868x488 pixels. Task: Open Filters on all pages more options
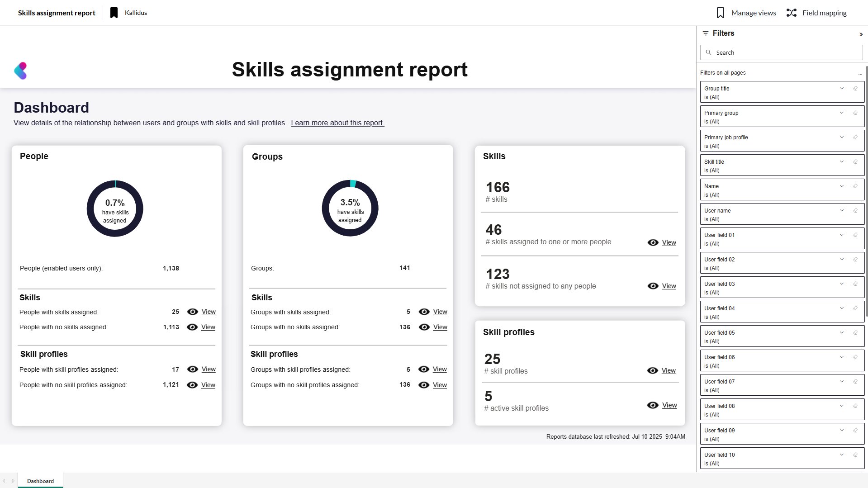860,73
